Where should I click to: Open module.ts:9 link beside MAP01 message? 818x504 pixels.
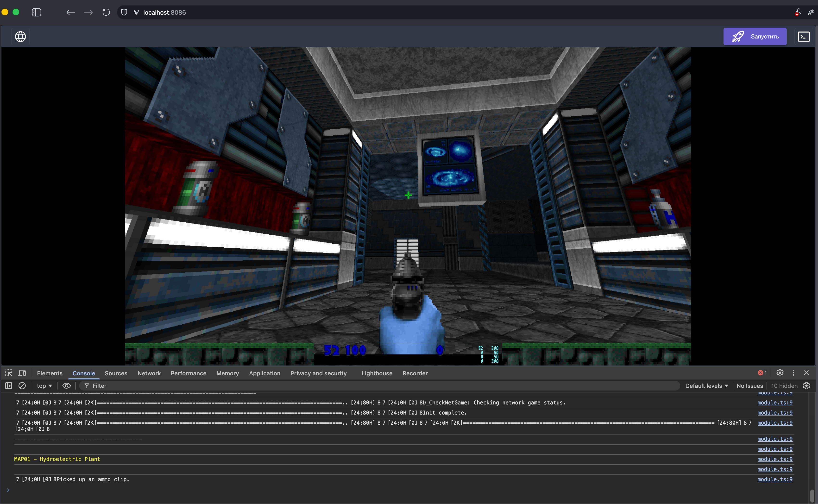(775, 459)
